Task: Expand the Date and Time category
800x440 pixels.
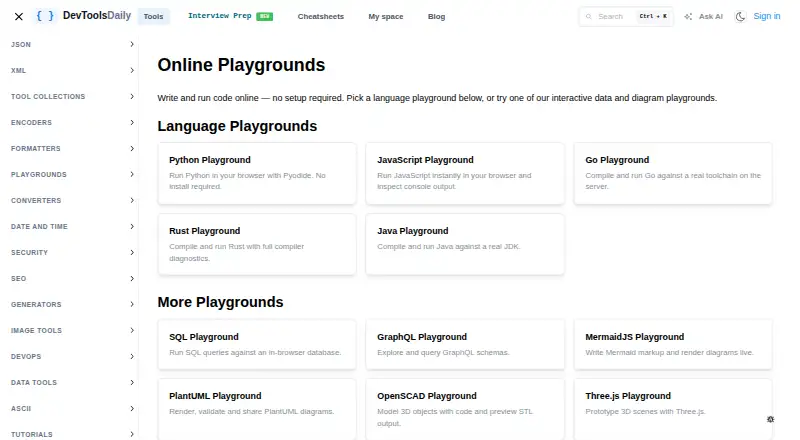Action: pyautogui.click(x=72, y=227)
